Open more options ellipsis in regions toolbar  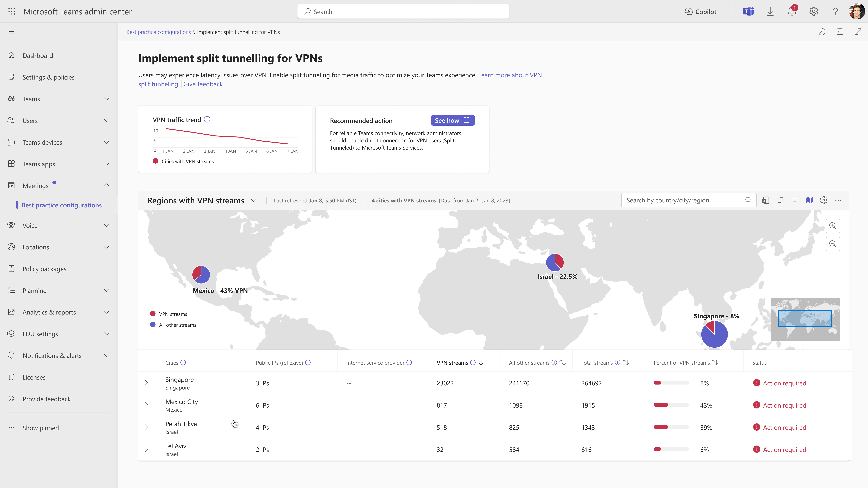(x=838, y=200)
